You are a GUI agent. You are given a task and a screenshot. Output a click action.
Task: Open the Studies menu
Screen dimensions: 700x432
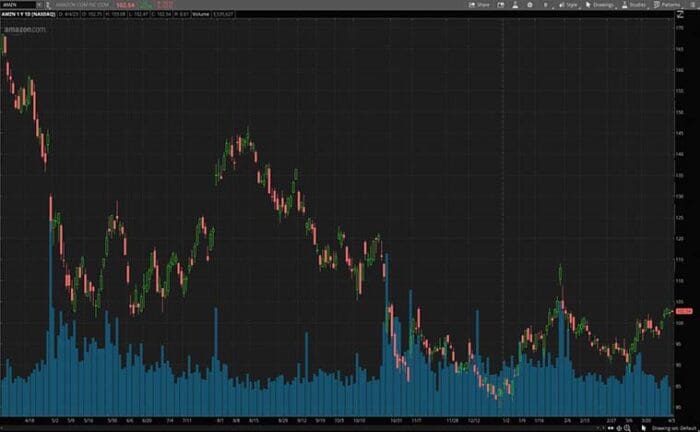click(x=634, y=4)
